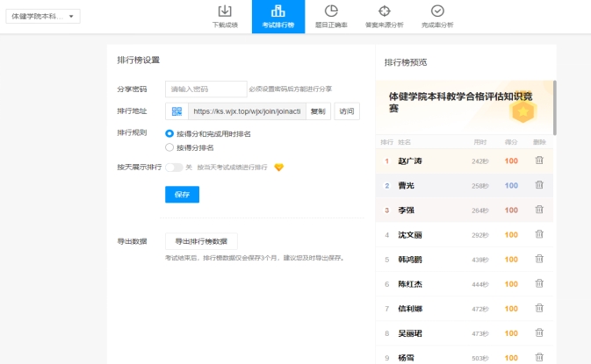Click the gold star medal badge
This screenshot has width=591, height=364.
coord(523,111)
